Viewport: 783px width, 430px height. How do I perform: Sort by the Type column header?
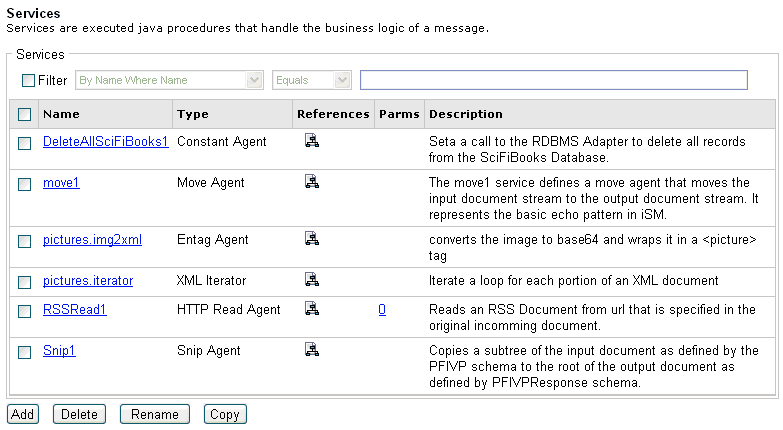tap(193, 114)
